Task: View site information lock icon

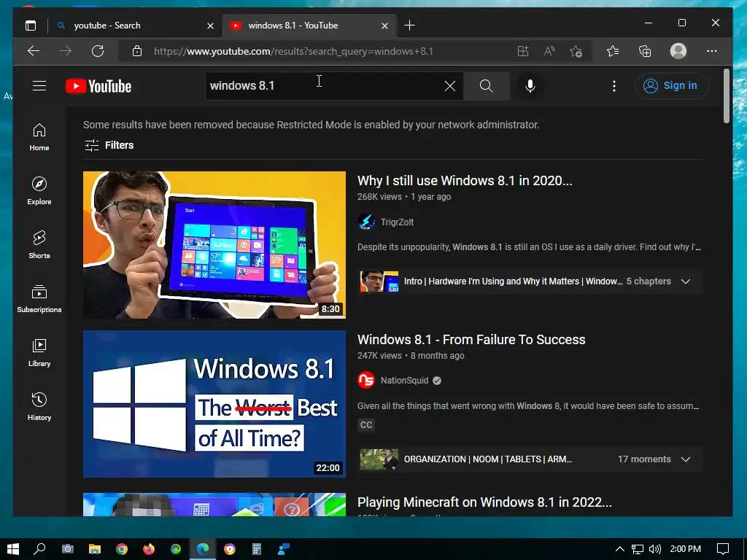Action: pyautogui.click(x=136, y=51)
